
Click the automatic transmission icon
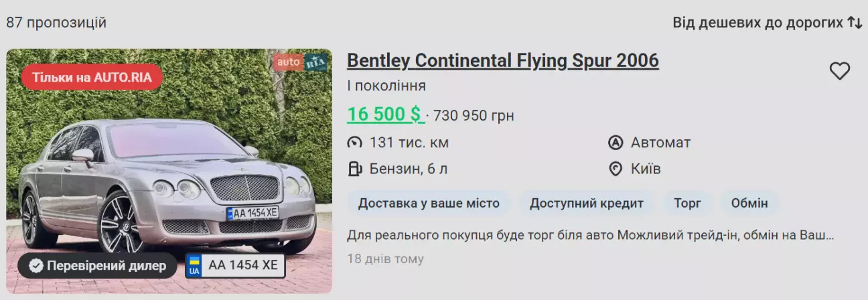616,143
